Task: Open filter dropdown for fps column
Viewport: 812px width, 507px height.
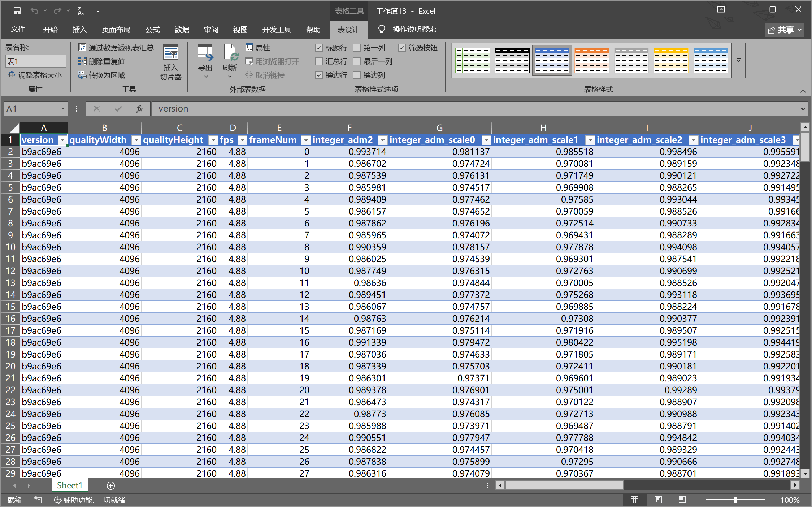Action: 242,140
